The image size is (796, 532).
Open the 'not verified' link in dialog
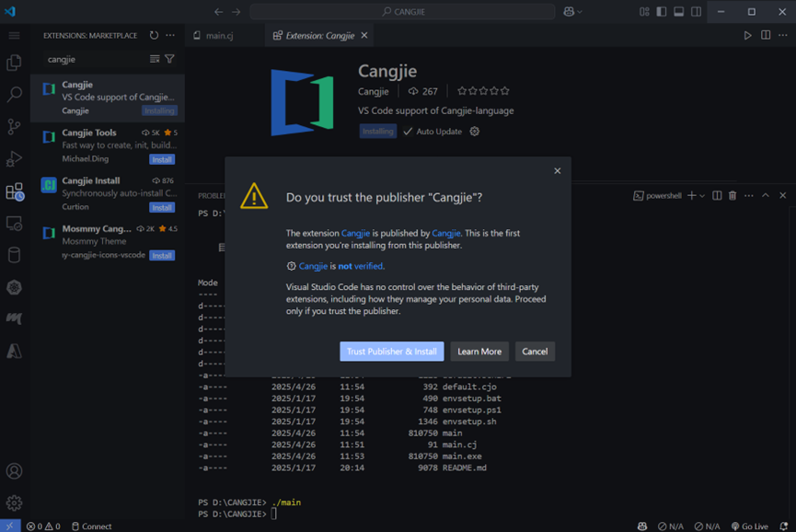[x=360, y=266]
